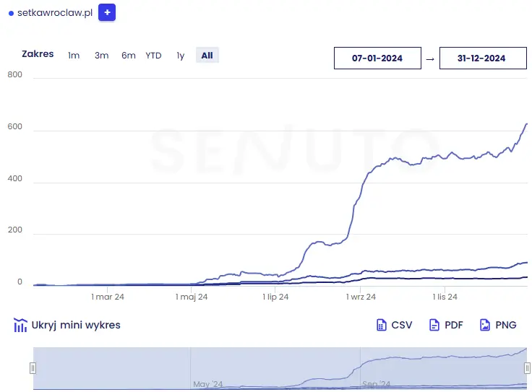Click the 1 lip 24 axis label

point(275,297)
